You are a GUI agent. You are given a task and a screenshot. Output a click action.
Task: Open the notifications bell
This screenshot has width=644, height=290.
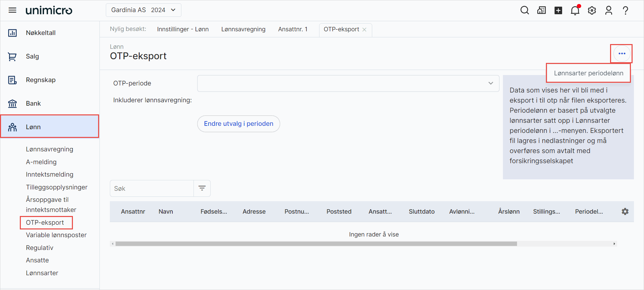pos(575,10)
